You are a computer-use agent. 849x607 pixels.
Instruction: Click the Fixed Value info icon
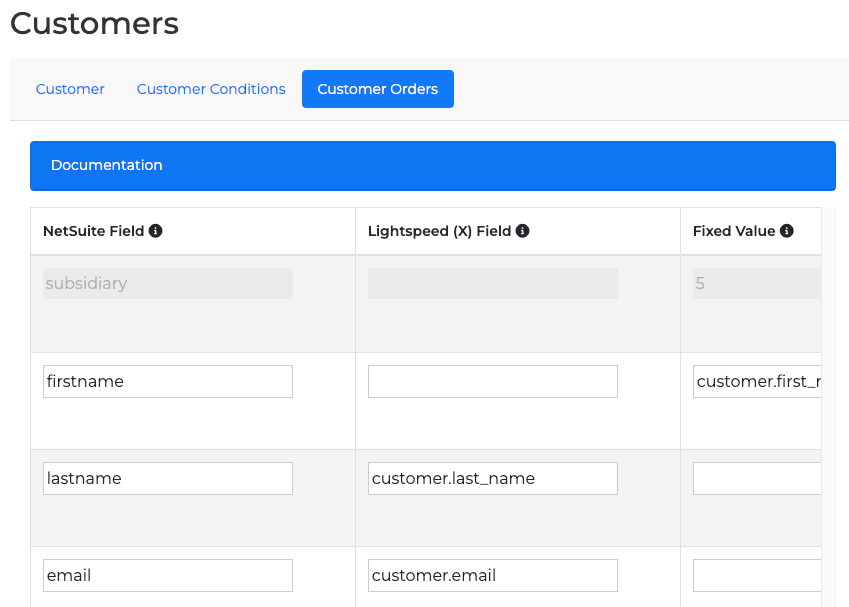(x=787, y=231)
